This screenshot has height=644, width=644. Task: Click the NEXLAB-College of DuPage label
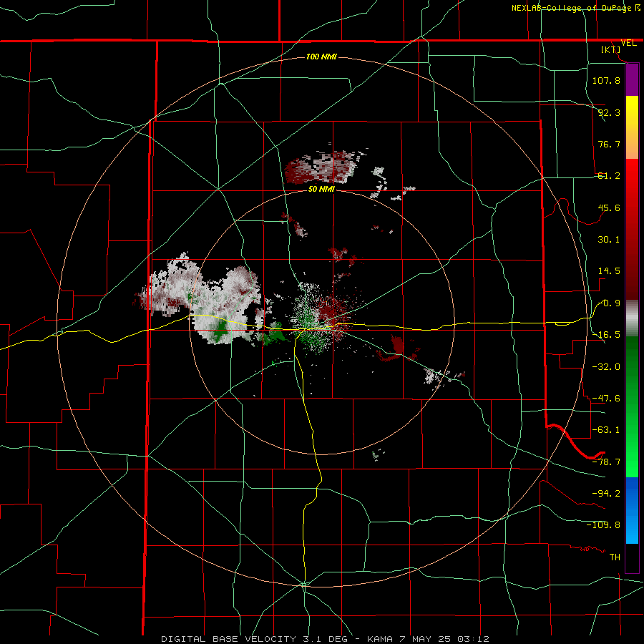coord(571,8)
